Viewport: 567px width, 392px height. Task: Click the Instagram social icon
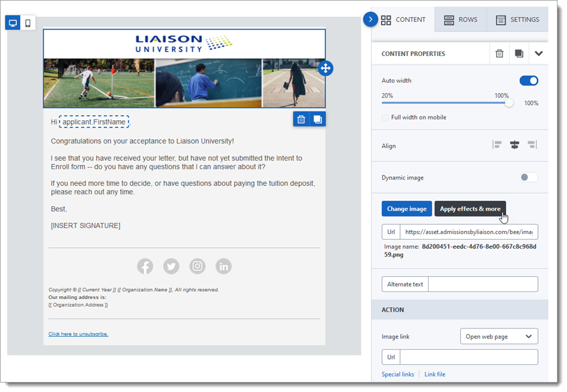pos(198,267)
